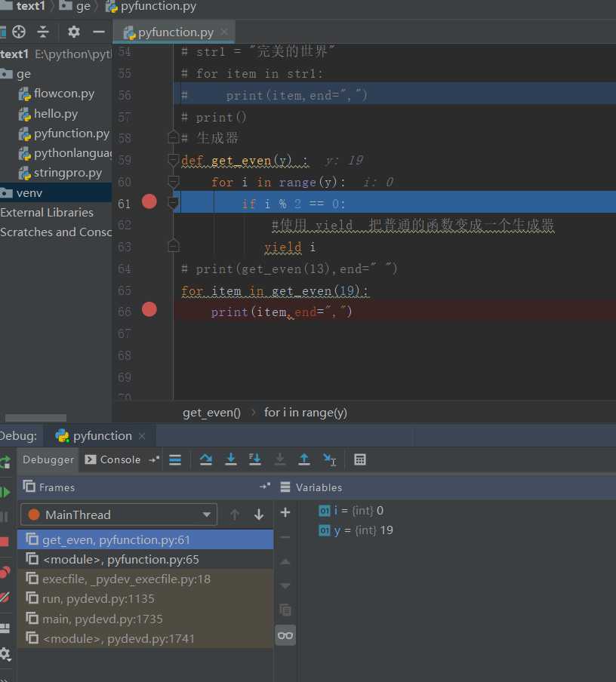Toggle show watches glasses icon
This screenshot has height=682, width=616.
coord(285,635)
